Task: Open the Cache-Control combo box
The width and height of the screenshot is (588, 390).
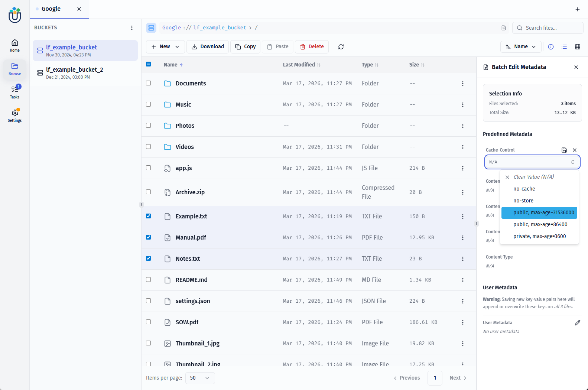Action: 532,162
